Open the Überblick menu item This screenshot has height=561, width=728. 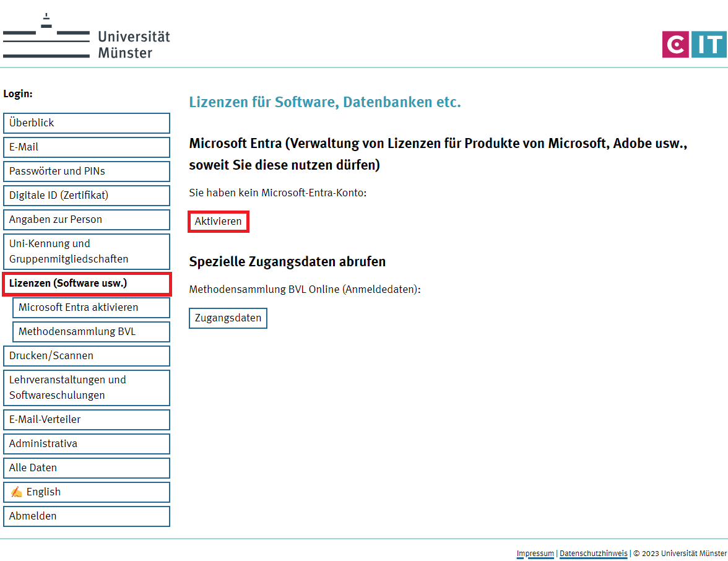(87, 123)
